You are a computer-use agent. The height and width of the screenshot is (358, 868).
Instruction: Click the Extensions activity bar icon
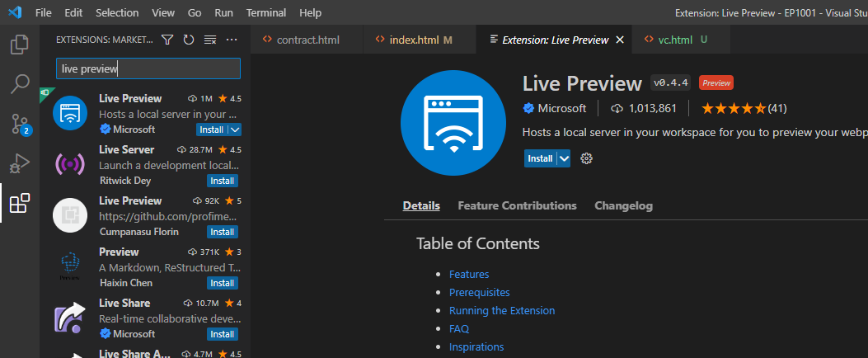[20, 203]
